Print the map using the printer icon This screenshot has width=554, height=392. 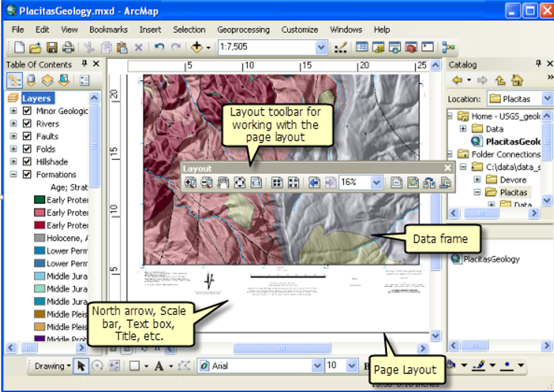click(x=68, y=47)
